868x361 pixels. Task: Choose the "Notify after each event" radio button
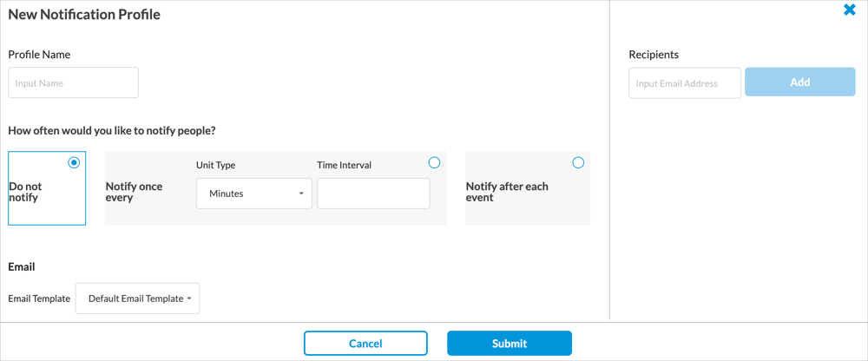(578, 162)
